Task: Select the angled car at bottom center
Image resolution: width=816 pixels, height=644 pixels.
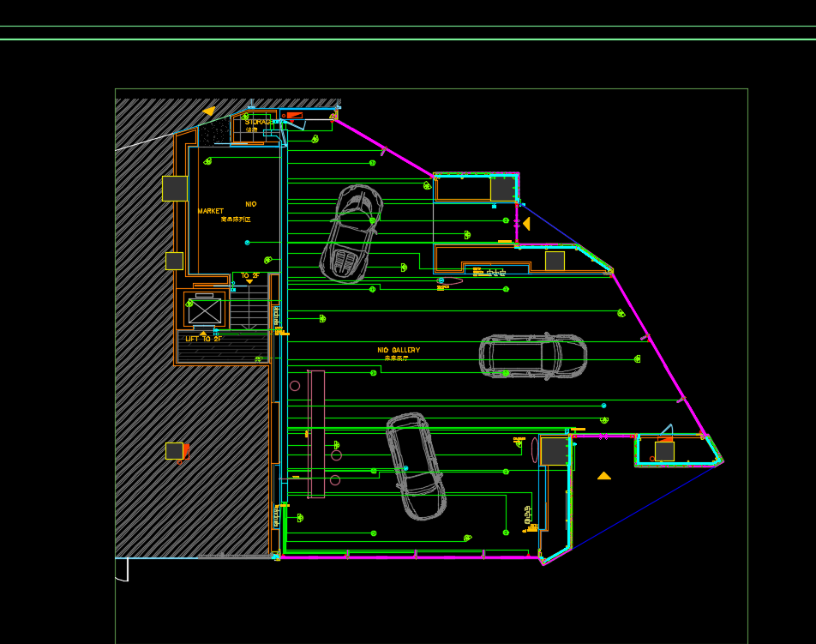Action: tap(417, 466)
